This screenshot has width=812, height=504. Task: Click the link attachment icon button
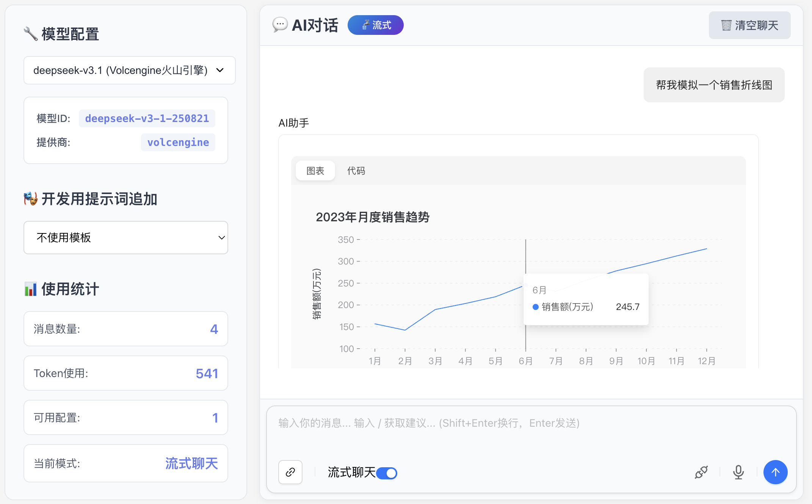[290, 472]
